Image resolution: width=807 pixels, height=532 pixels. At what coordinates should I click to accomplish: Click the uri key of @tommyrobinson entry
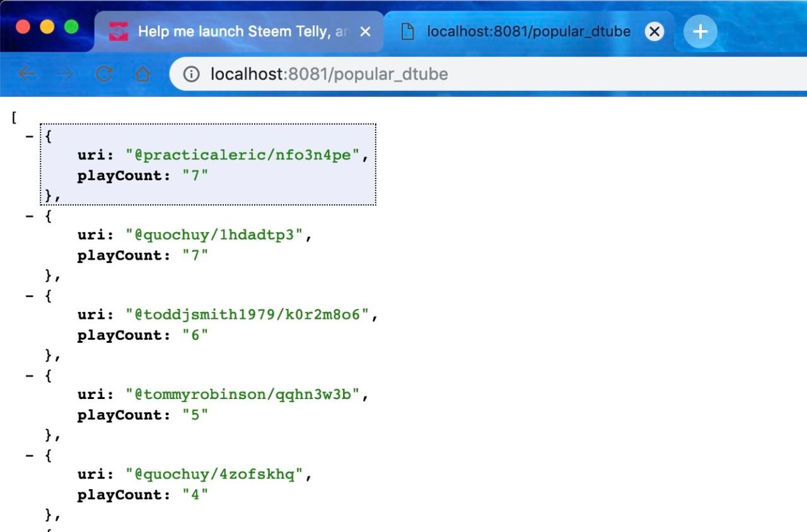click(96, 395)
